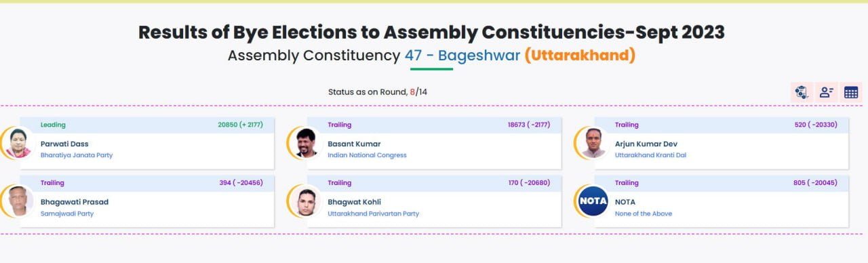Click Basant Kumar candidate photo
This screenshot has height=263, width=868.
(x=306, y=143)
